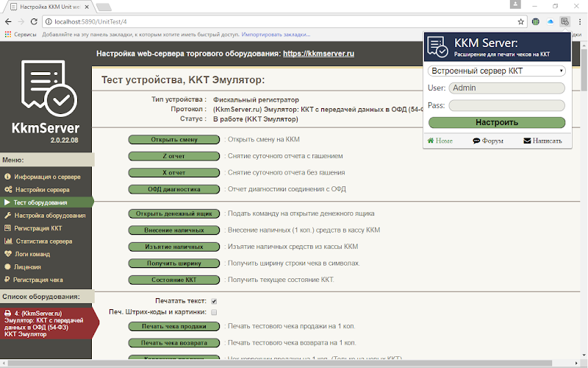The image size is (588, 368).
Task: Open Информация о сервере menu item
Action: 46,177
